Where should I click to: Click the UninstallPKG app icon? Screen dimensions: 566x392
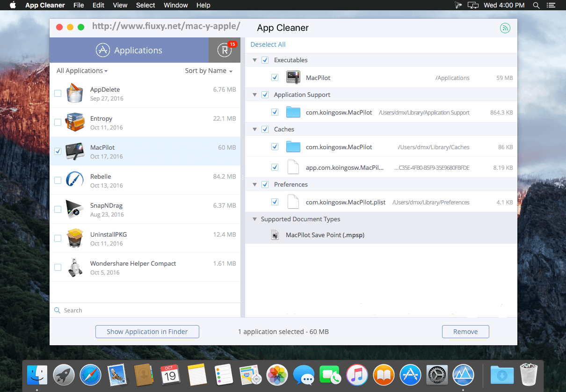(75, 238)
